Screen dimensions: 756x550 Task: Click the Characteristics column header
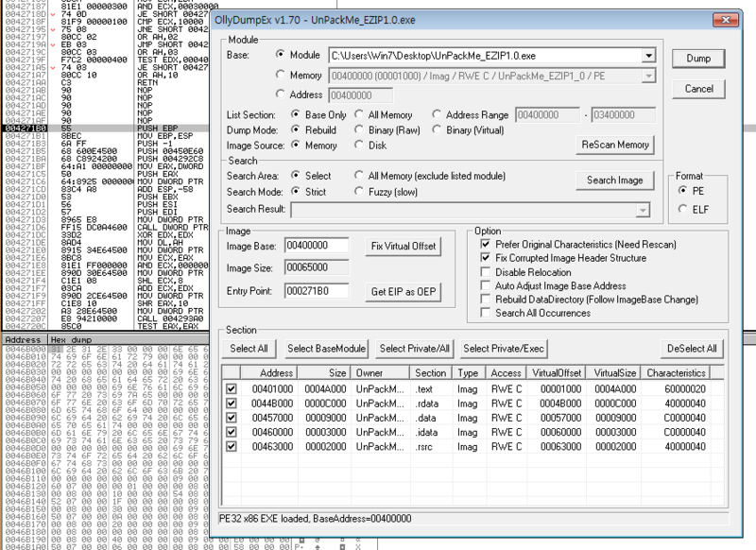[677, 373]
